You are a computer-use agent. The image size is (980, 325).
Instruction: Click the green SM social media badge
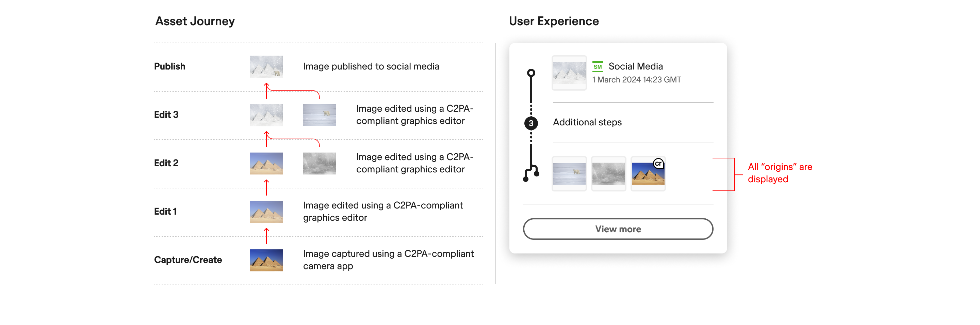[597, 67]
